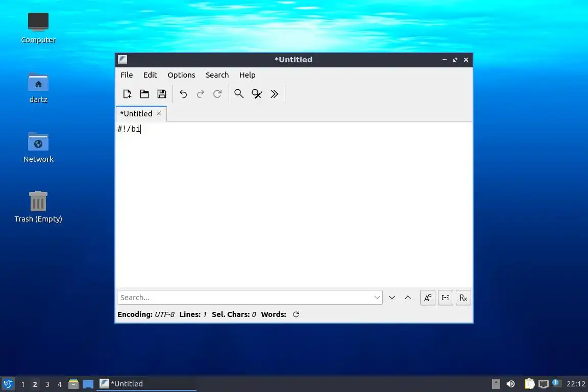The image size is (588, 392).
Task: Open the Help menu
Action: click(247, 75)
